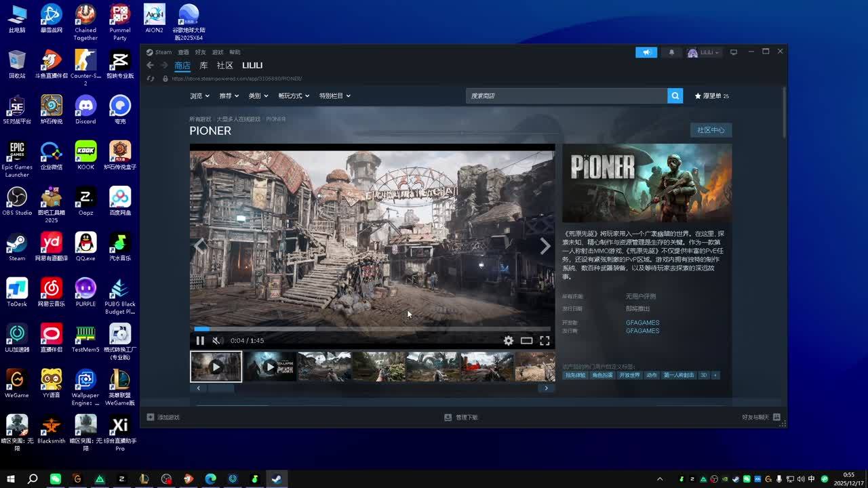Click the 社区中心 community hub button
The height and width of the screenshot is (488, 868).
710,130
